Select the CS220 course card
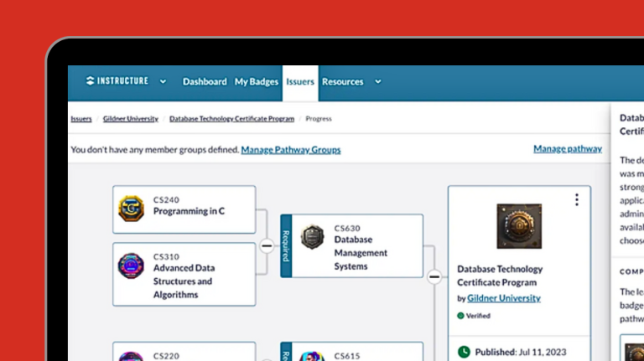 click(x=184, y=352)
